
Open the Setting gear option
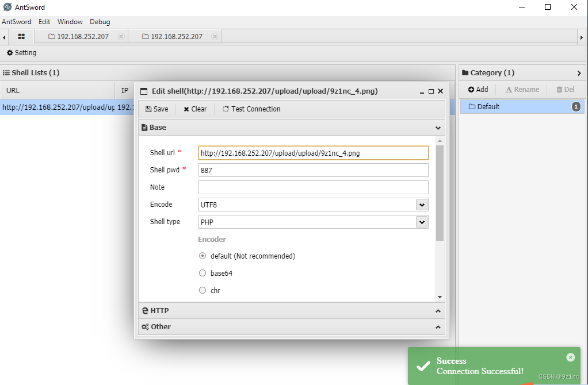[22, 53]
